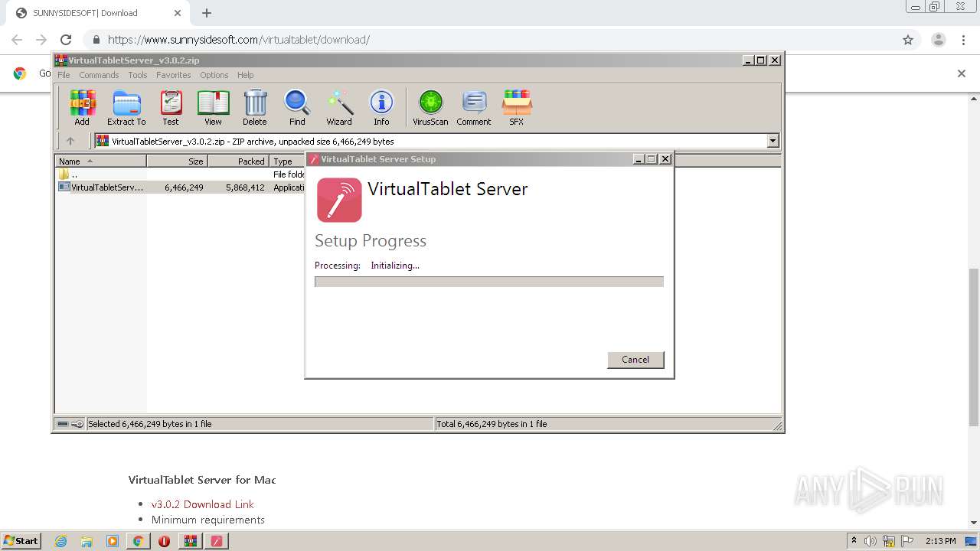980x551 pixels.
Task: Click the VirtualTablet Server pen logo
Action: [x=339, y=200]
